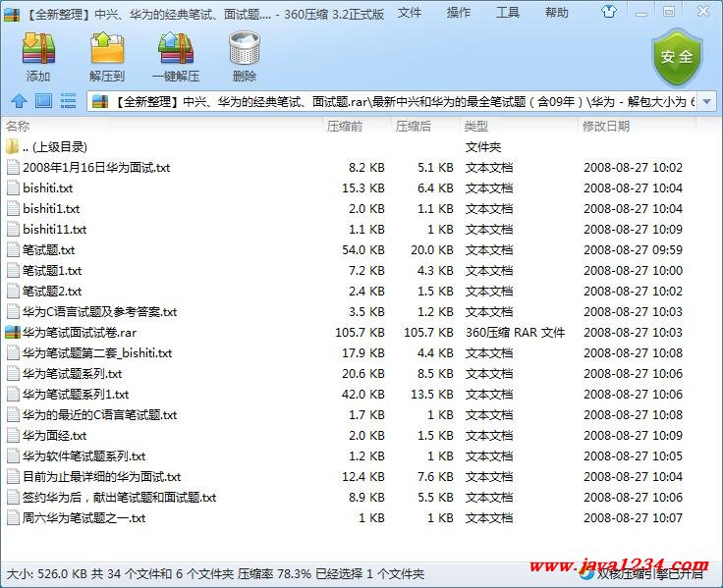Select 签约华为后，献出笔试题和面试题.txt

[120, 498]
